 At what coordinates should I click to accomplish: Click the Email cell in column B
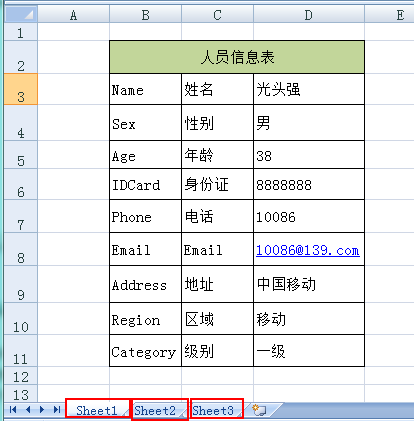[145, 249]
